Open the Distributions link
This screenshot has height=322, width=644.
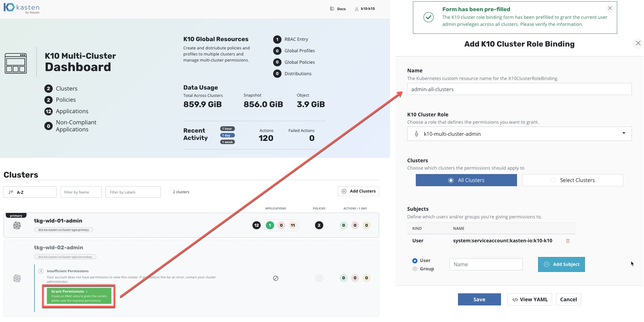click(x=298, y=74)
